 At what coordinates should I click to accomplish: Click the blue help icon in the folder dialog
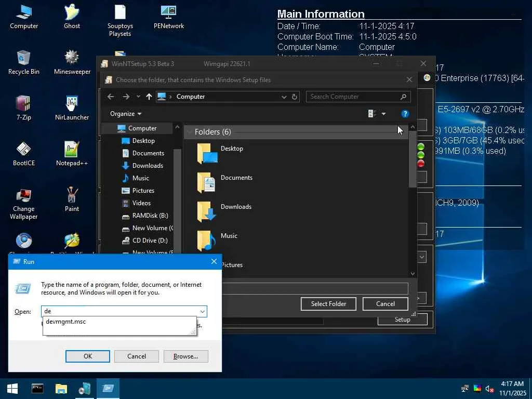click(x=405, y=114)
